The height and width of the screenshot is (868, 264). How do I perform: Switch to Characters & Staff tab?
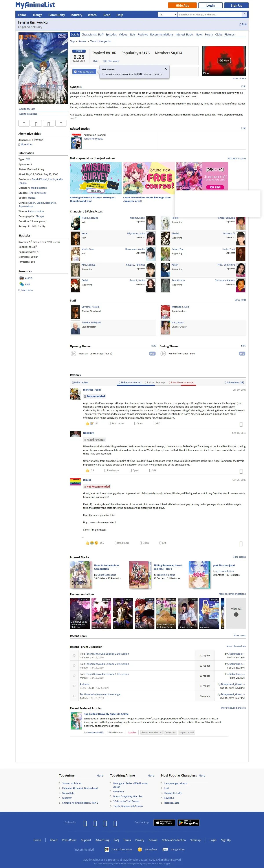tap(92, 34)
